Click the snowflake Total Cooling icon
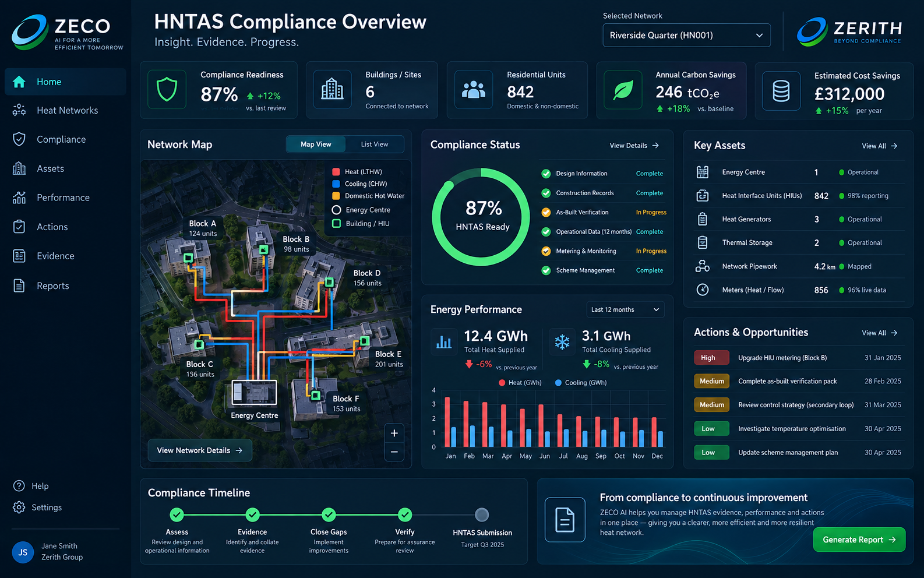The width and height of the screenshot is (924, 578). (562, 341)
